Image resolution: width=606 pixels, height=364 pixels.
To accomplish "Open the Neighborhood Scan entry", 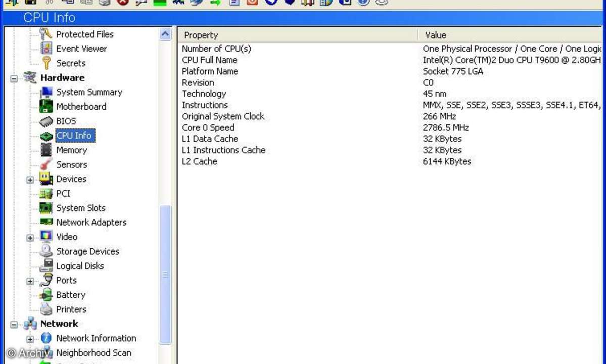I will coord(94,353).
